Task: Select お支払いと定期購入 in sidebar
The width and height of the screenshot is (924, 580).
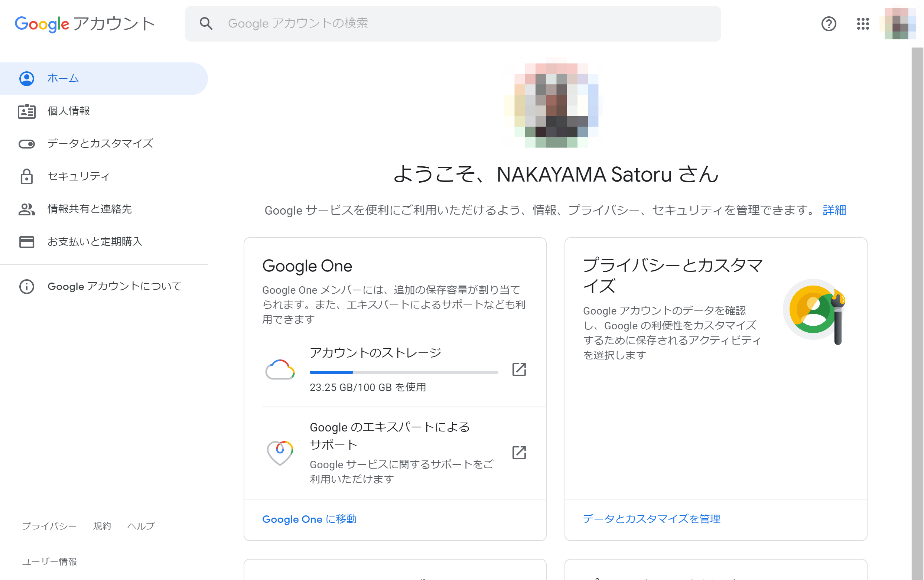Action: pyautogui.click(x=94, y=242)
